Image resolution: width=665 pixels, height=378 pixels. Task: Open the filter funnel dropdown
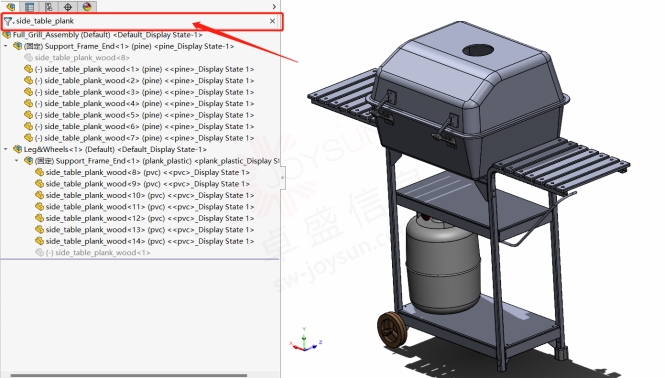tap(8, 21)
